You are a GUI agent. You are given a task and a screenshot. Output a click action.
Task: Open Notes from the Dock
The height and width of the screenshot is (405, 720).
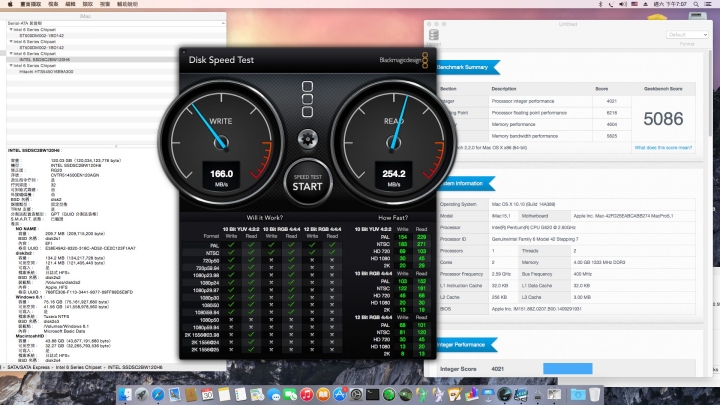[x=224, y=394]
